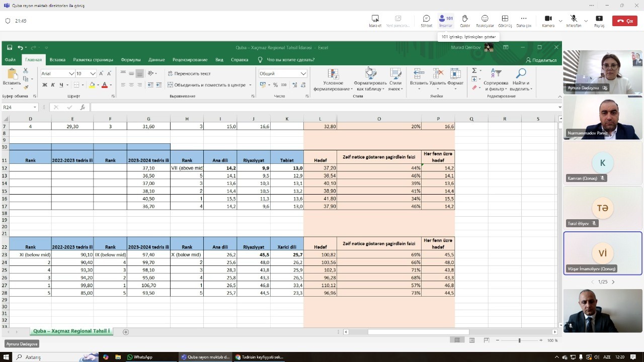Toggle the Kamera on or off

(548, 21)
